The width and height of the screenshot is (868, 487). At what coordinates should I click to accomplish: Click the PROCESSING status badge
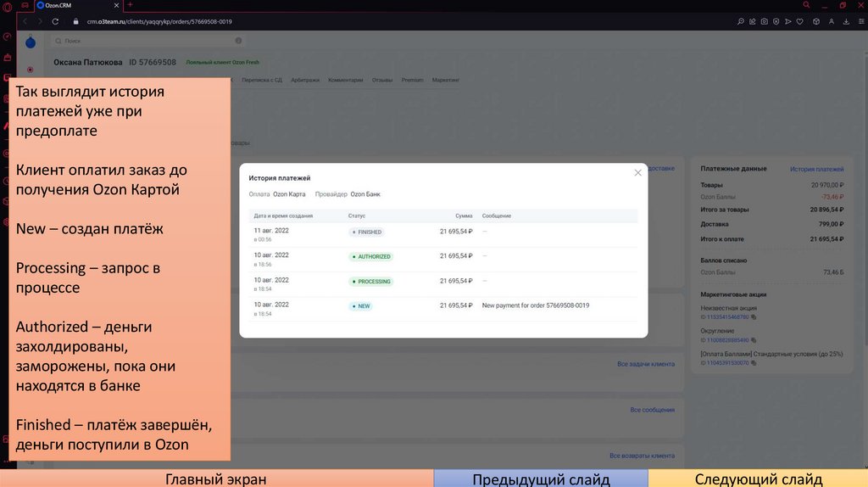(371, 282)
